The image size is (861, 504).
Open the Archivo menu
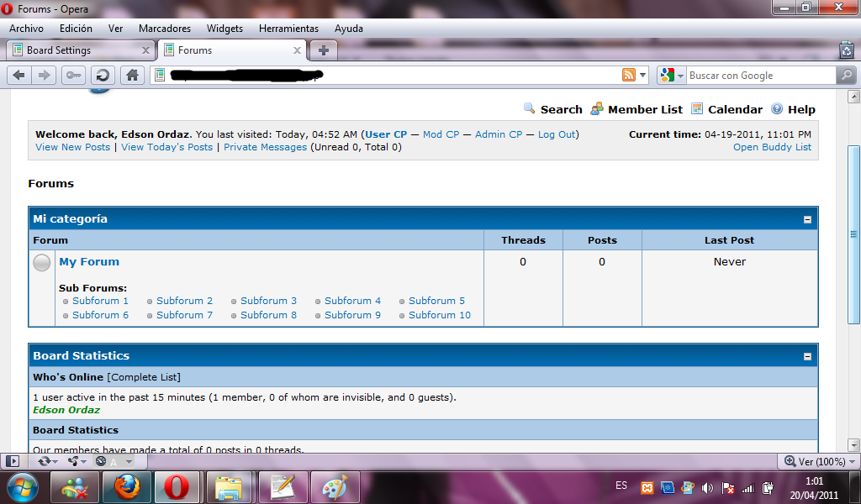26,29
